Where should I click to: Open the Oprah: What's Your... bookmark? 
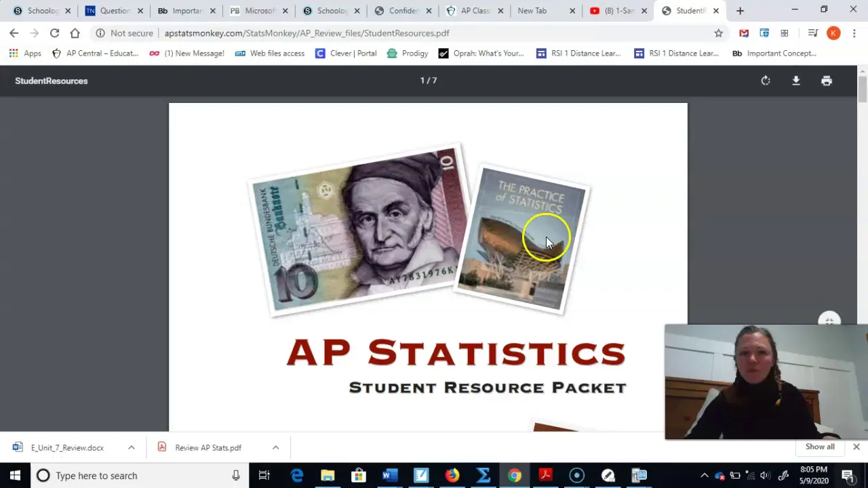(x=481, y=54)
